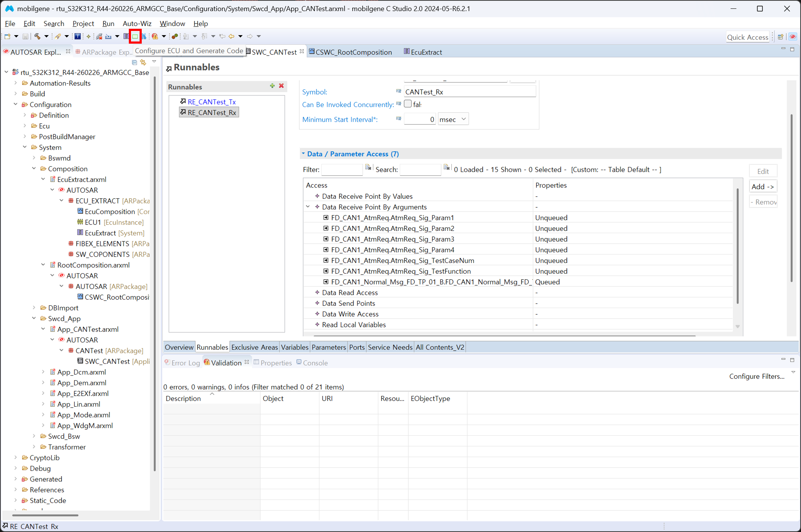The image size is (801, 532).
Task: Click the access table's vertical scrollbar
Action: click(738, 246)
